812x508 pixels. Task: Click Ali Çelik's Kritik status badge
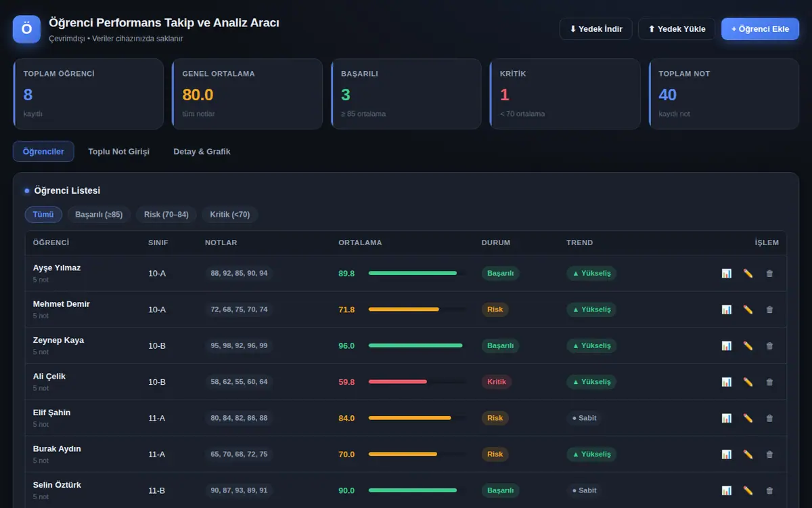click(x=497, y=382)
